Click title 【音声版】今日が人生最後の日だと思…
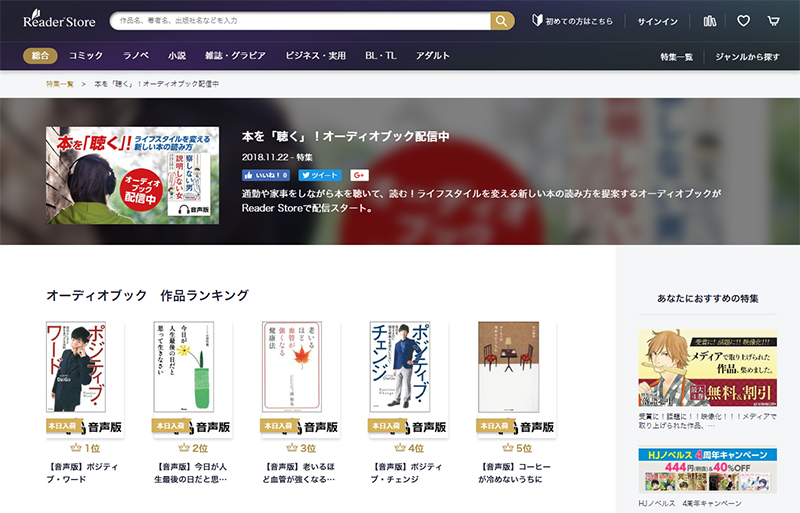This screenshot has height=513, width=800. click(191, 473)
